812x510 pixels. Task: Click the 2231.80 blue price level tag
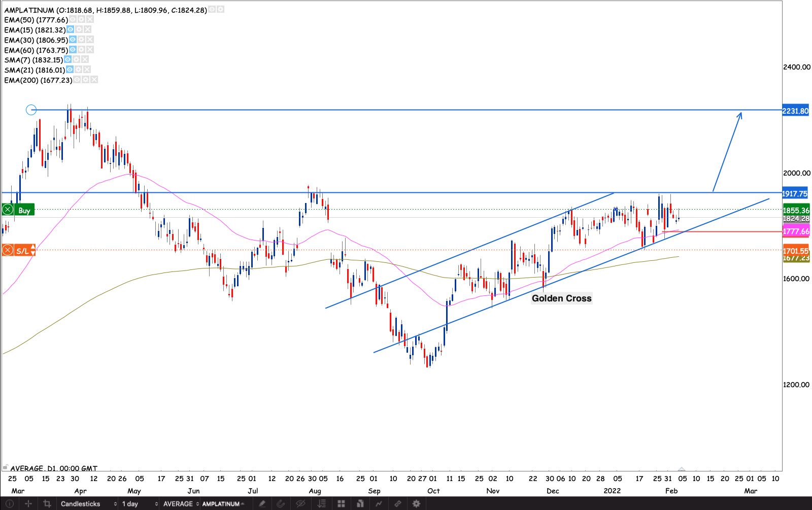click(x=795, y=111)
